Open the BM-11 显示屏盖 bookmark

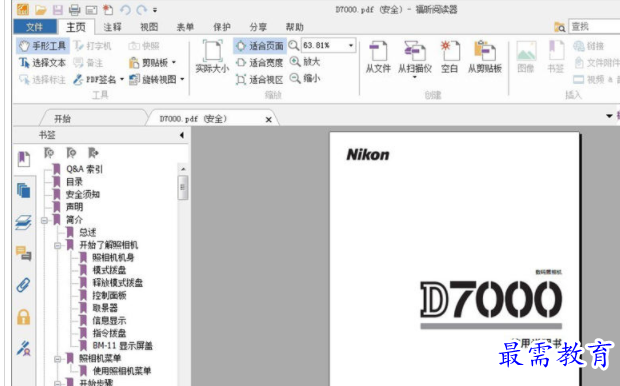point(122,346)
